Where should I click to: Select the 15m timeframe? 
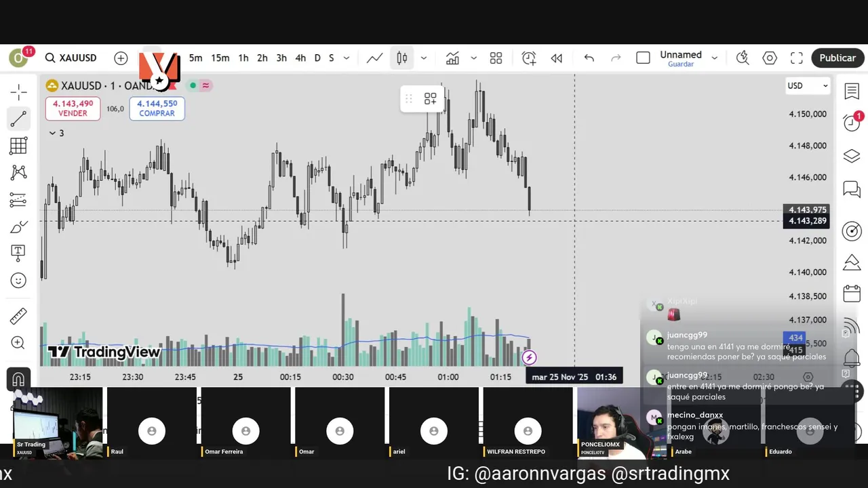coord(220,58)
